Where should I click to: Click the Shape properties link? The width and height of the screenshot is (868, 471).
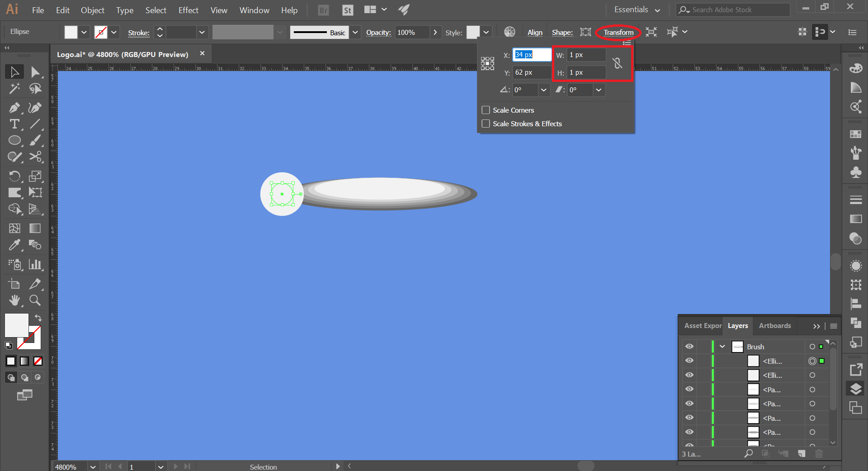click(x=562, y=32)
